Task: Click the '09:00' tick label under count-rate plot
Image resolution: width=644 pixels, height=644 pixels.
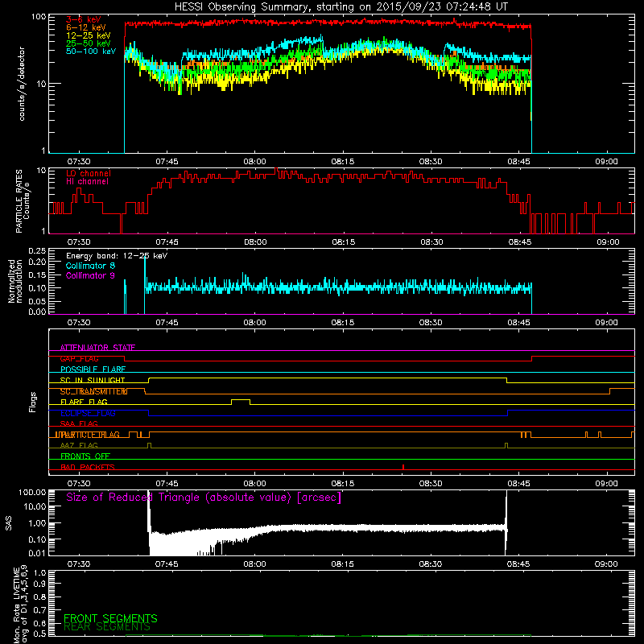Action: (x=606, y=162)
